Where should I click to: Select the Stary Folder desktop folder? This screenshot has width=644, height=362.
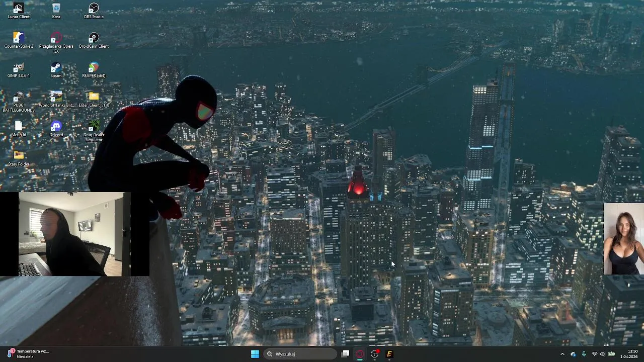tap(19, 158)
